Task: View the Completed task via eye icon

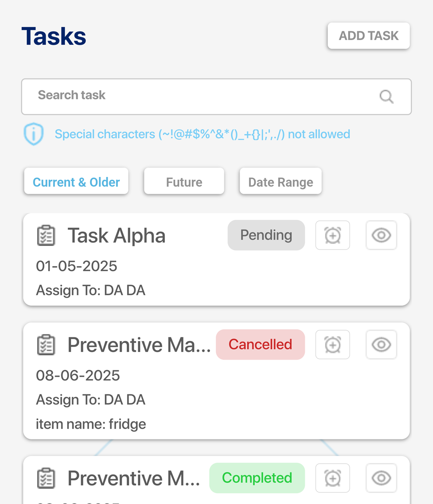Action: point(381,478)
